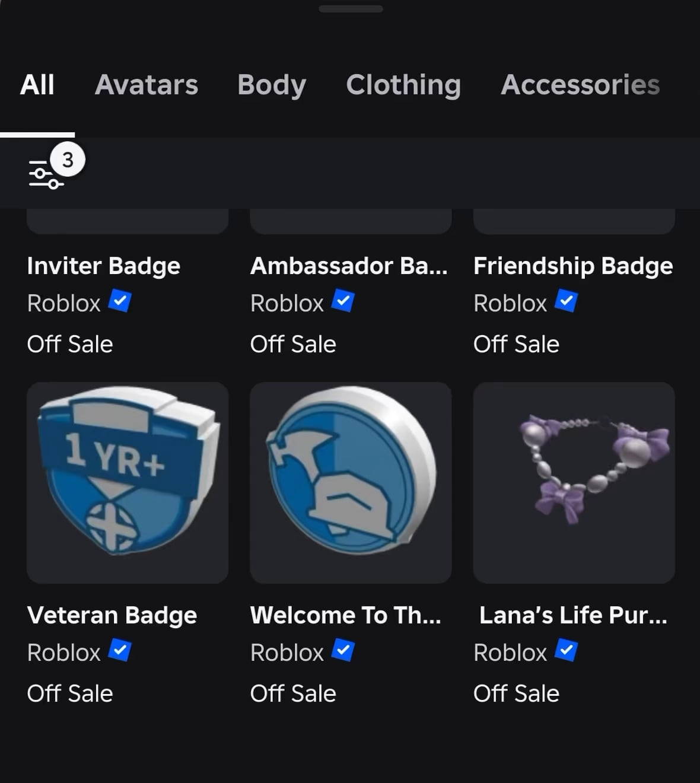This screenshot has height=783, width=700.
Task: Tap the drag handle at top of sheet
Action: point(351,9)
